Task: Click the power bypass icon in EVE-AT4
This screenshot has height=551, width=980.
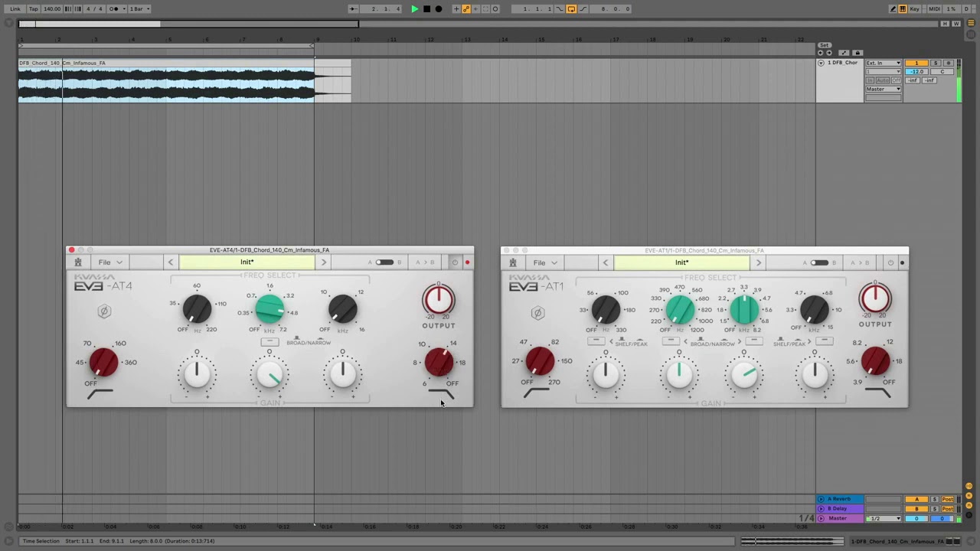Action: point(455,262)
